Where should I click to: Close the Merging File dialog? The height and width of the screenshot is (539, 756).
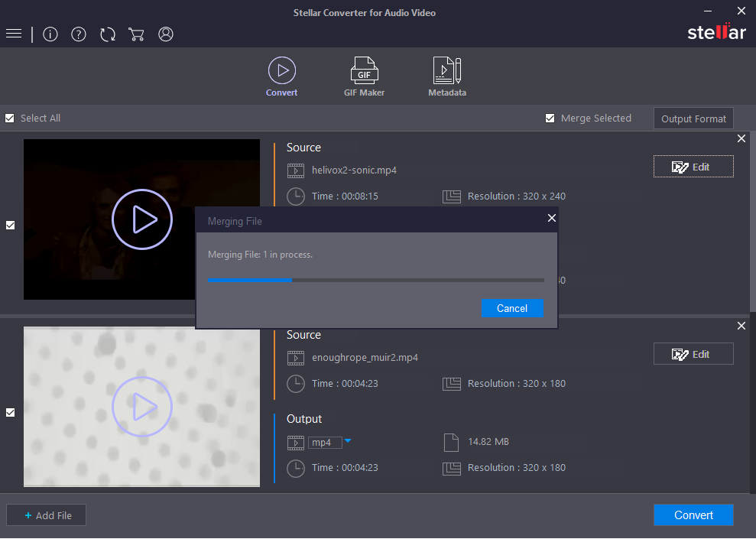pyautogui.click(x=552, y=218)
